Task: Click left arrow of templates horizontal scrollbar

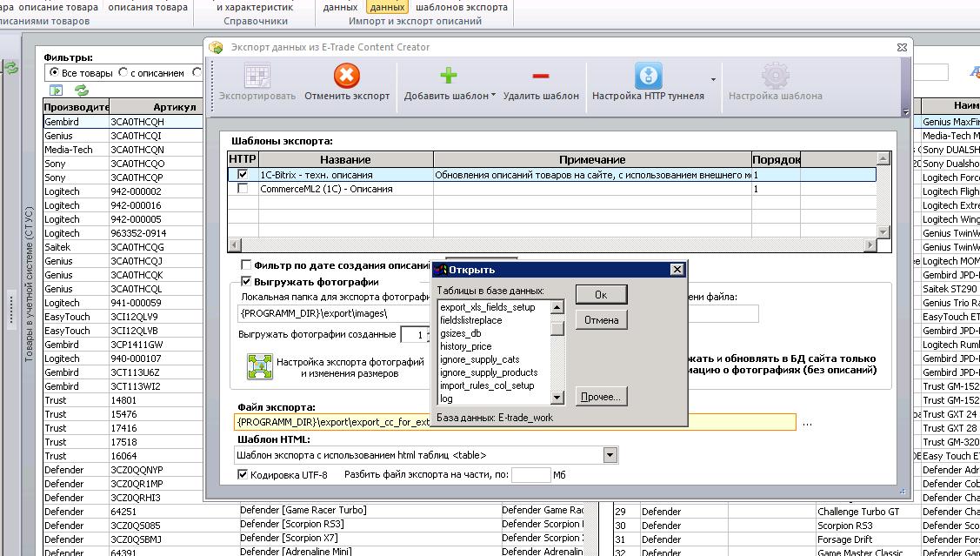Action: click(235, 245)
